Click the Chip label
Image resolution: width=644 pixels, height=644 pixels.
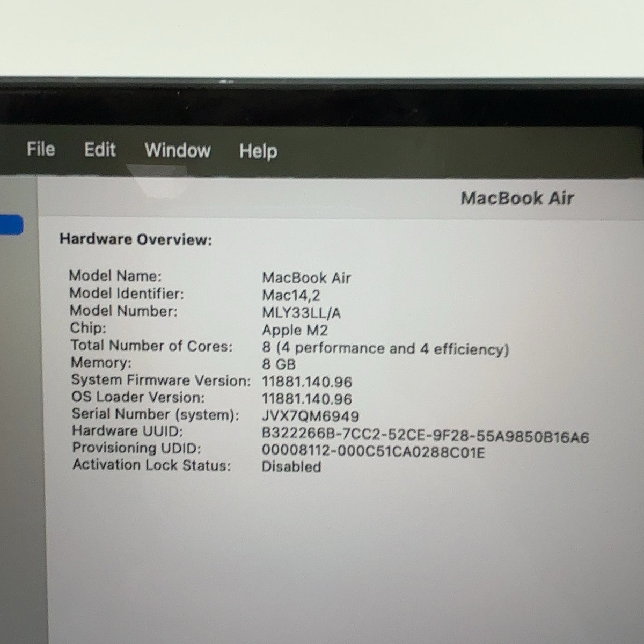pos(88,328)
